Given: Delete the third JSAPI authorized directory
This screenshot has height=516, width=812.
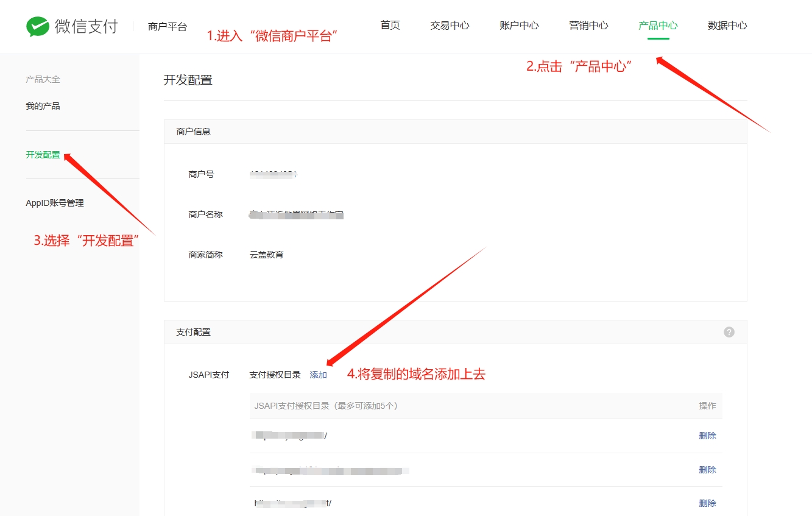Looking at the screenshot, I should click(707, 503).
